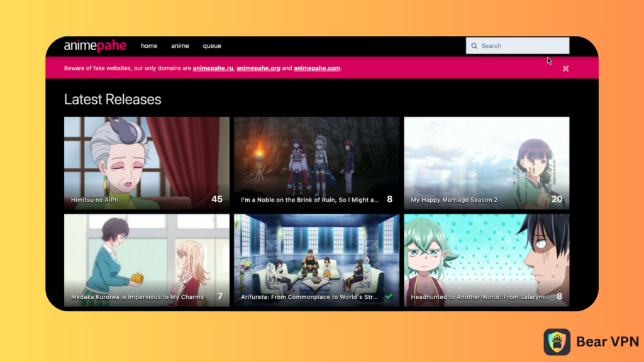Image resolution: width=644 pixels, height=362 pixels.
Task: Click I'm a Noble on the Brink title
Action: click(309, 200)
